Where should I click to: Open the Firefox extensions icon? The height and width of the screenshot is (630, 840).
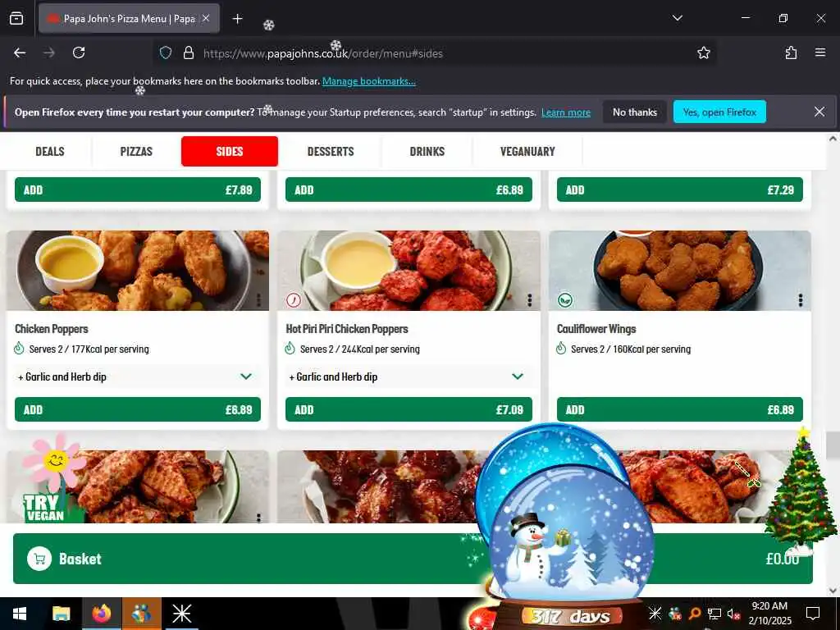tap(791, 52)
